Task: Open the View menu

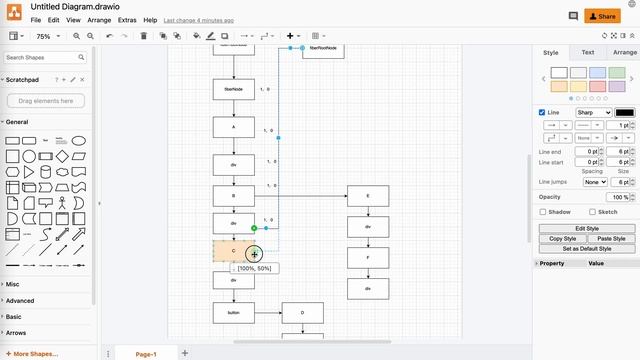Action: pyautogui.click(x=73, y=20)
